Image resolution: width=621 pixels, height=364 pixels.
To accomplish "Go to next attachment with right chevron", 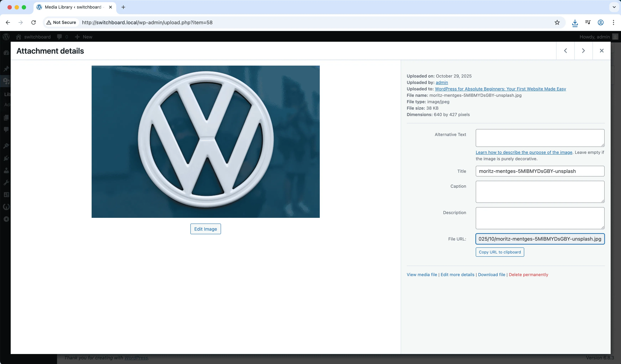I will 583,50.
